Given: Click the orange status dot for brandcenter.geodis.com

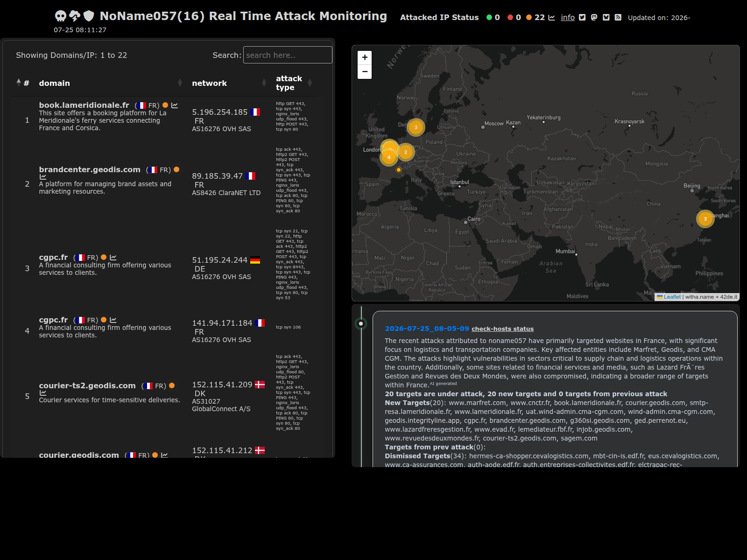Looking at the screenshot, I should coord(176,169).
